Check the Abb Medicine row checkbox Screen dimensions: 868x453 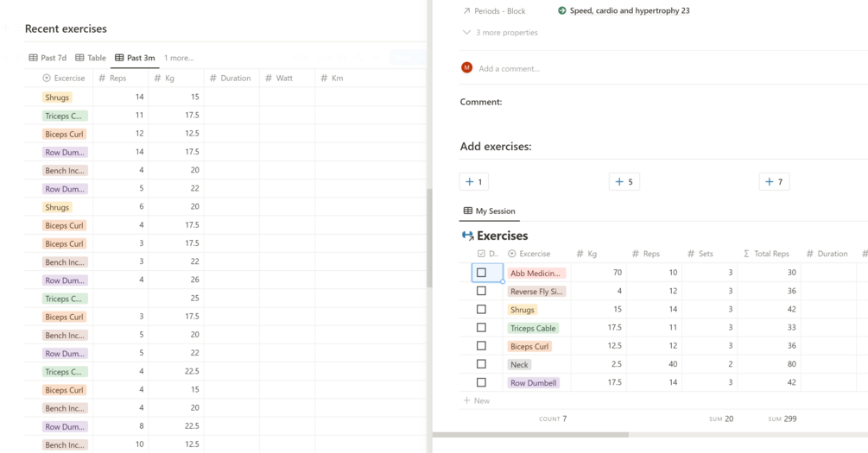click(x=482, y=273)
